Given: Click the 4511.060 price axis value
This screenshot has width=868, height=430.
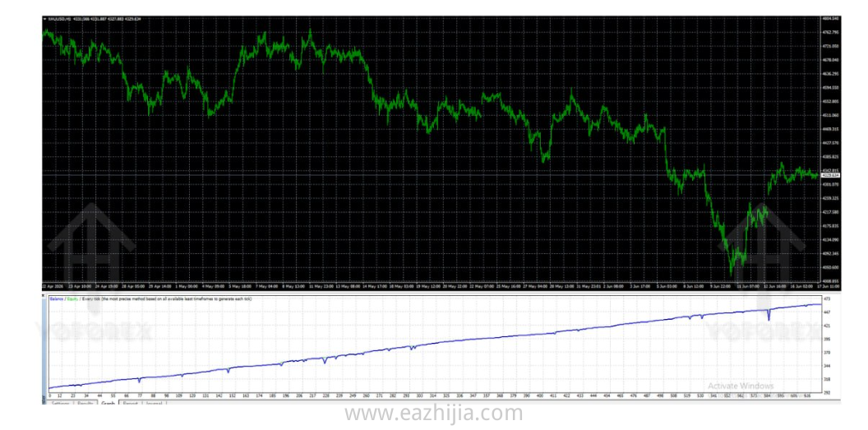Looking at the screenshot, I should pos(831,115).
